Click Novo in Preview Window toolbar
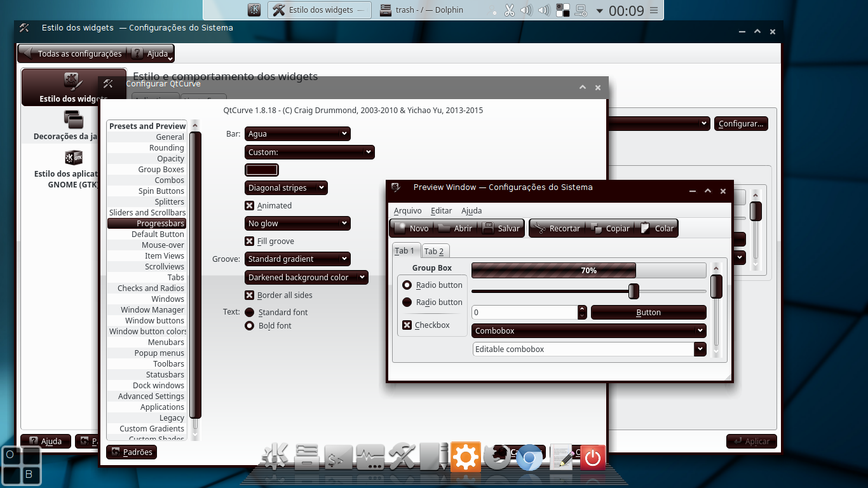This screenshot has height=488, width=868. 411,228
